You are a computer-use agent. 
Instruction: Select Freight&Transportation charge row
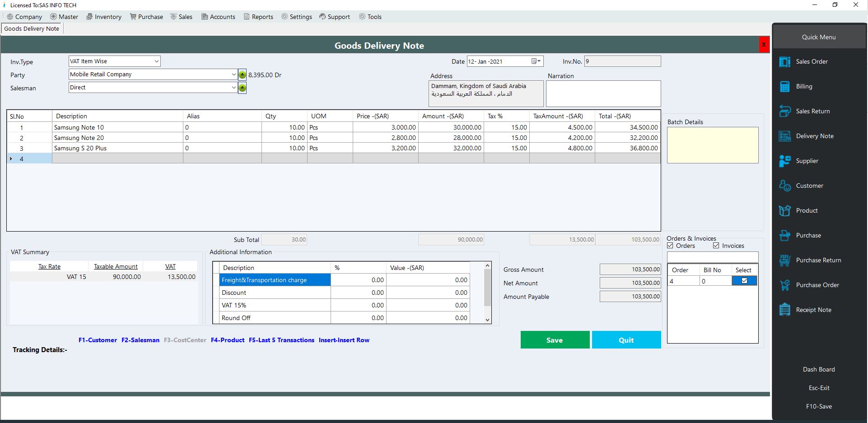tap(275, 280)
